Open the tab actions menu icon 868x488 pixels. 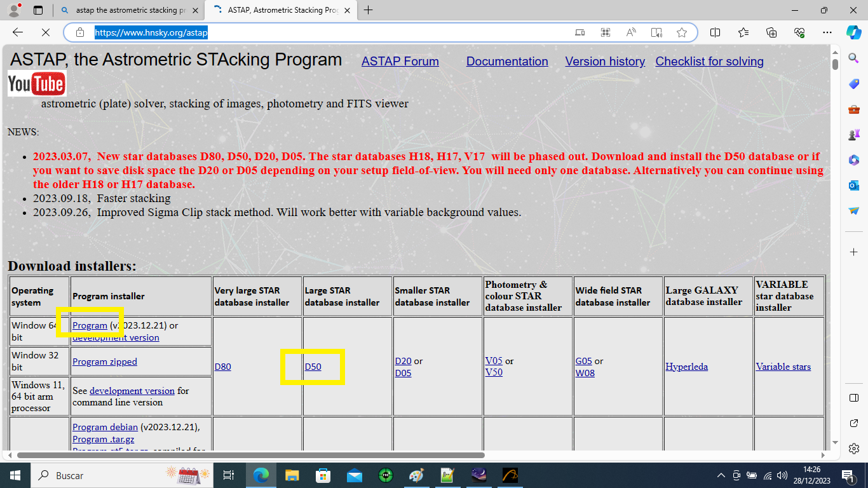(38, 10)
